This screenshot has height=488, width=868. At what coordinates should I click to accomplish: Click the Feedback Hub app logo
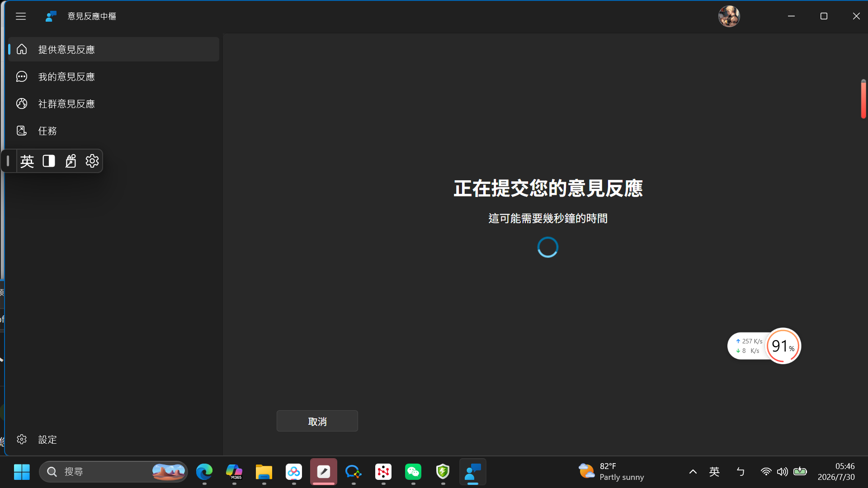coord(51,16)
